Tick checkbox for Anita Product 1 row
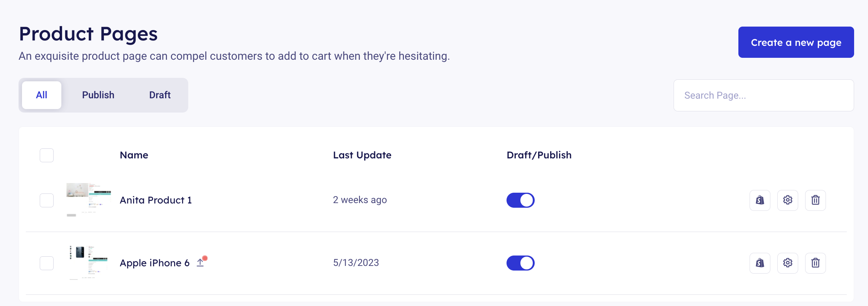Viewport: 868px width, 306px height. [x=47, y=200]
